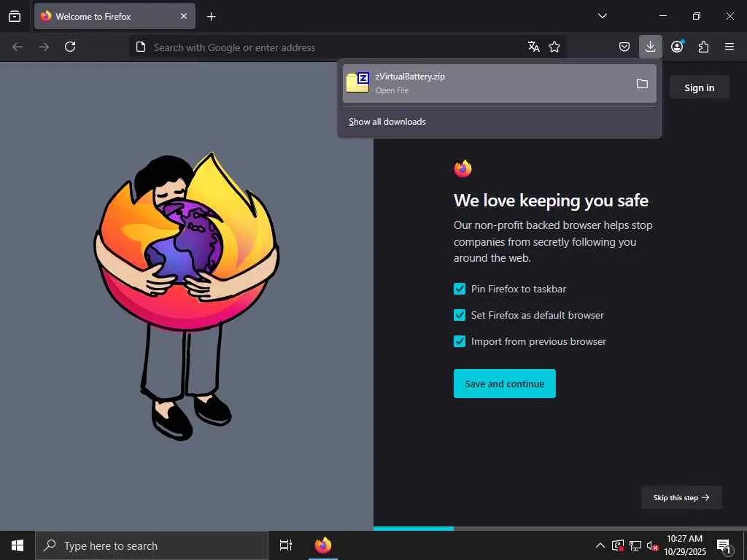
Task: Click the Firefox taskbar icon
Action: tap(323, 545)
